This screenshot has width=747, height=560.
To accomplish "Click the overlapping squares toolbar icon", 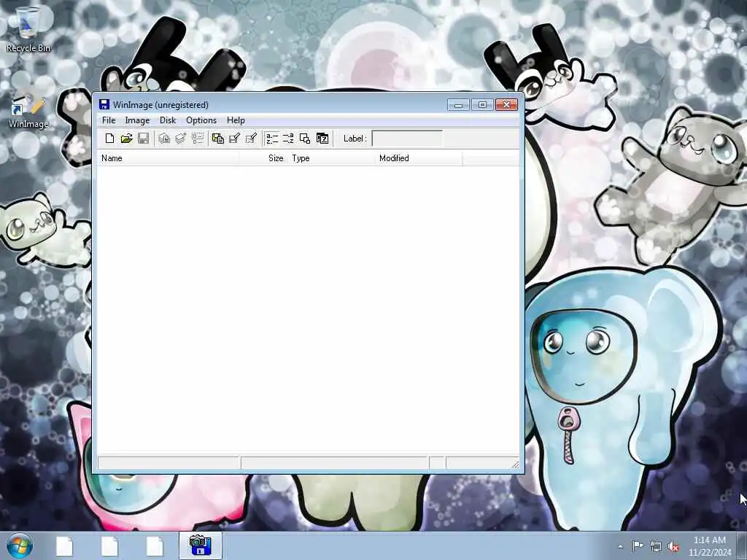I will [x=305, y=139].
